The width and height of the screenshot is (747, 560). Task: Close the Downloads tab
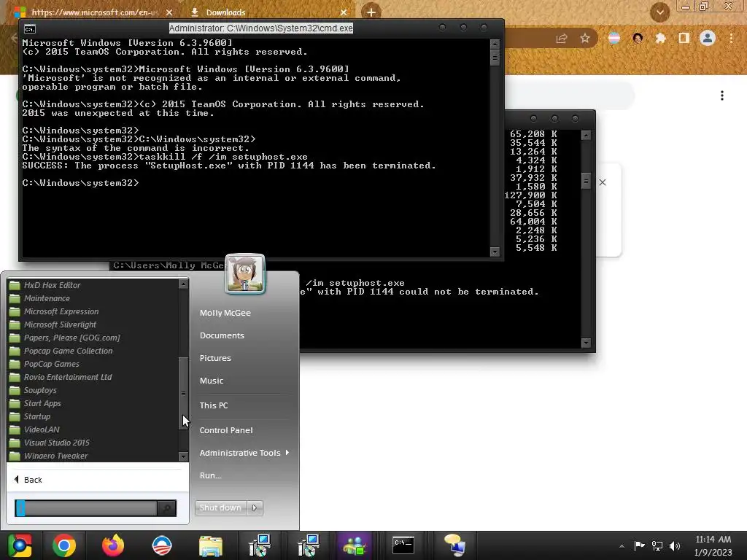pos(344,12)
